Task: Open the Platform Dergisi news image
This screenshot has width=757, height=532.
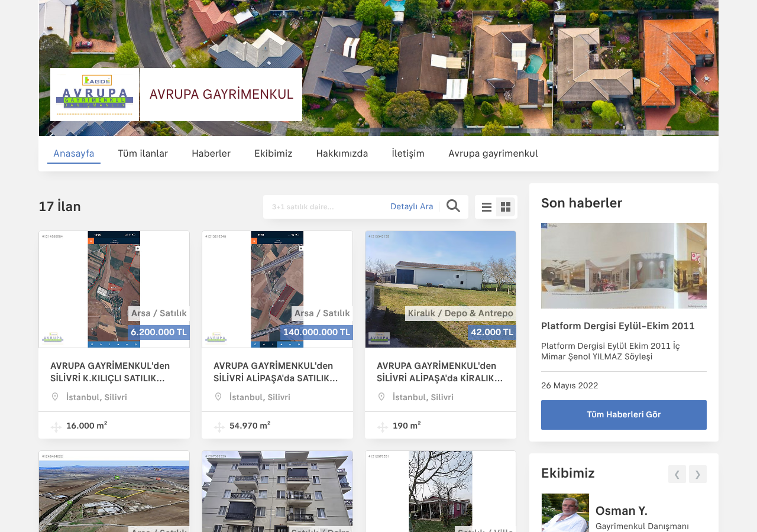Action: coord(624,265)
